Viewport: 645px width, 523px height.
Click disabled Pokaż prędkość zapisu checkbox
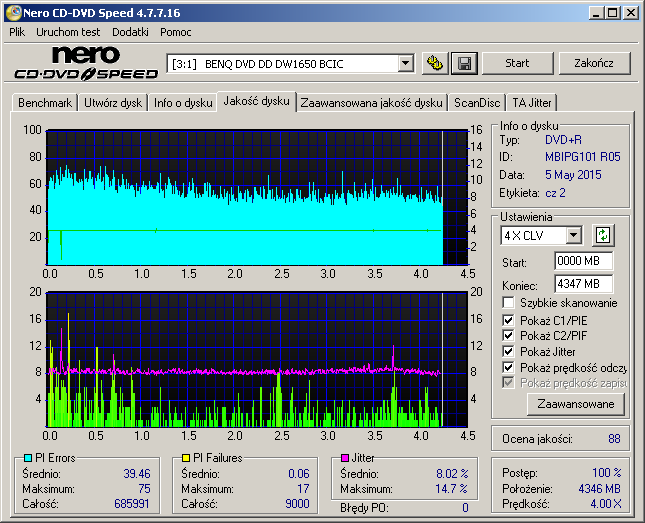coord(508,383)
